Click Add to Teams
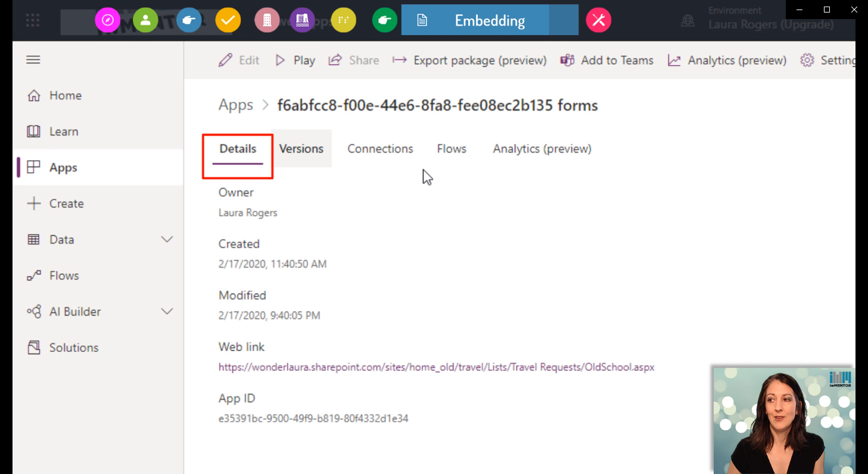This screenshot has width=868, height=474. tap(607, 60)
